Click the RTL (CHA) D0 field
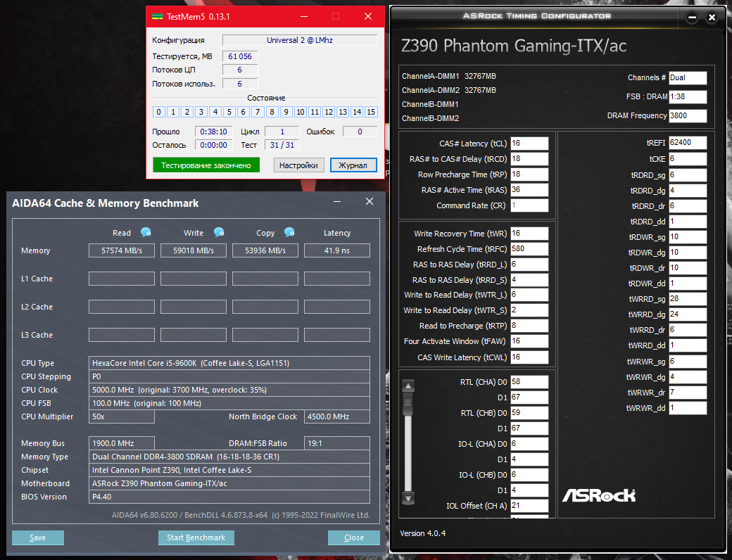The image size is (732, 560). click(529, 382)
